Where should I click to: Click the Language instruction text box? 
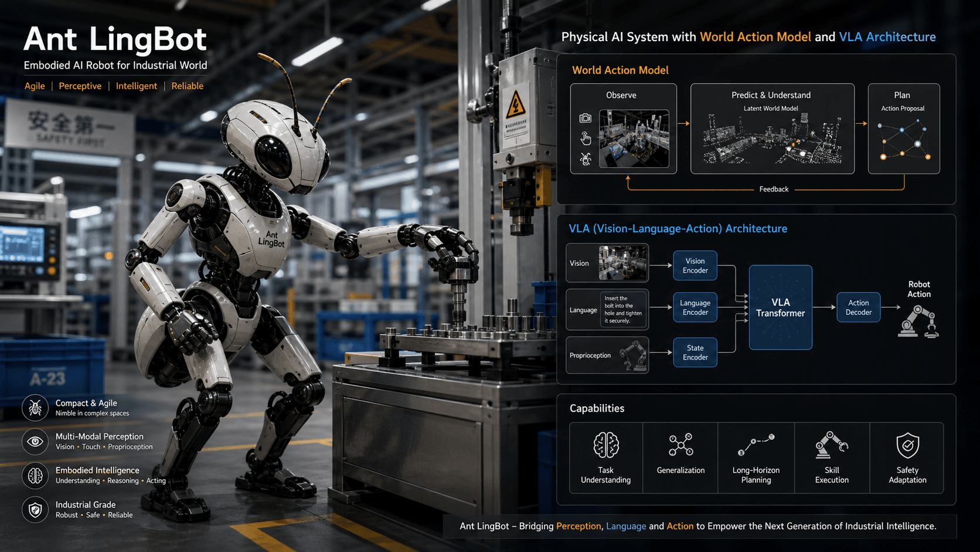624,309
